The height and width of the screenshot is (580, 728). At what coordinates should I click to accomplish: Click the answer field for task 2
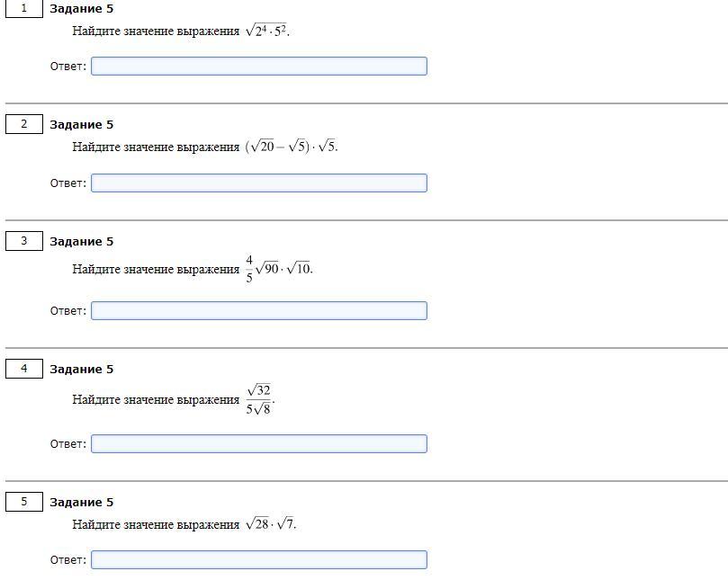click(x=259, y=183)
